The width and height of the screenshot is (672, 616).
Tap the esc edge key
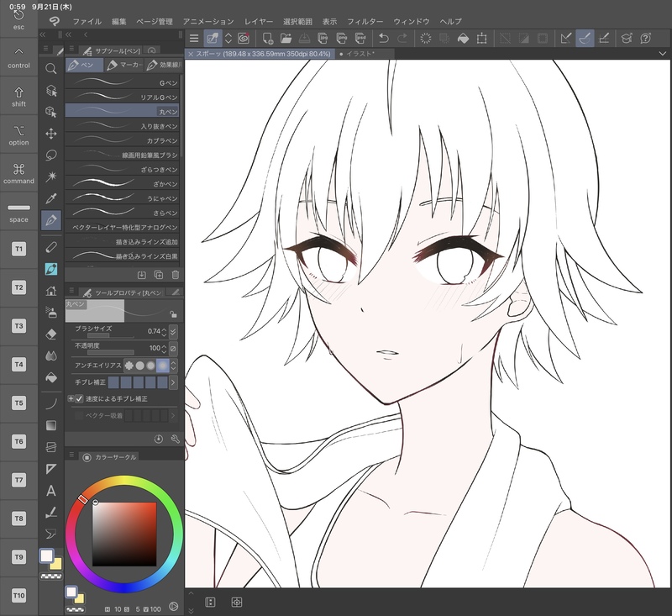click(18, 19)
